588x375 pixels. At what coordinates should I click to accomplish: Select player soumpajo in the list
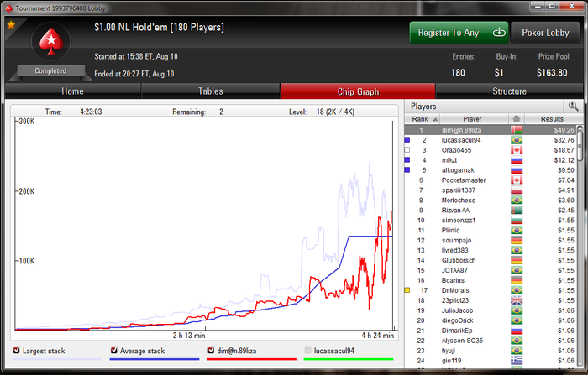point(490,240)
